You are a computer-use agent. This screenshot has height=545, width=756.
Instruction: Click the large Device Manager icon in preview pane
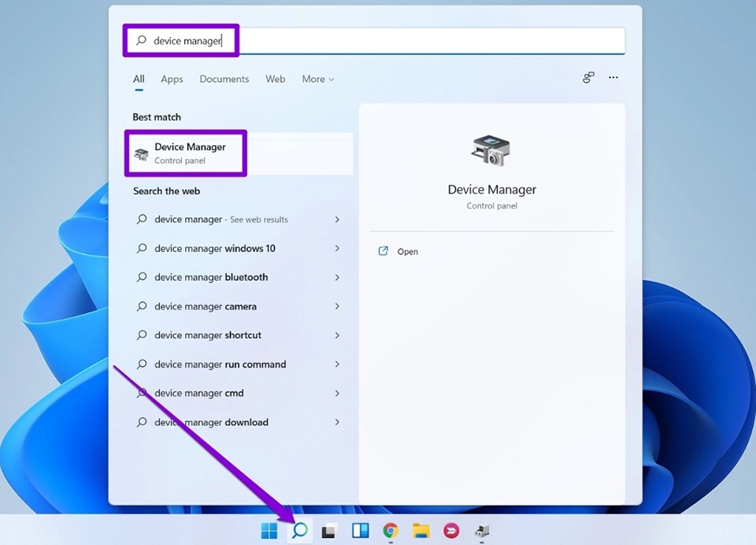pyautogui.click(x=491, y=148)
